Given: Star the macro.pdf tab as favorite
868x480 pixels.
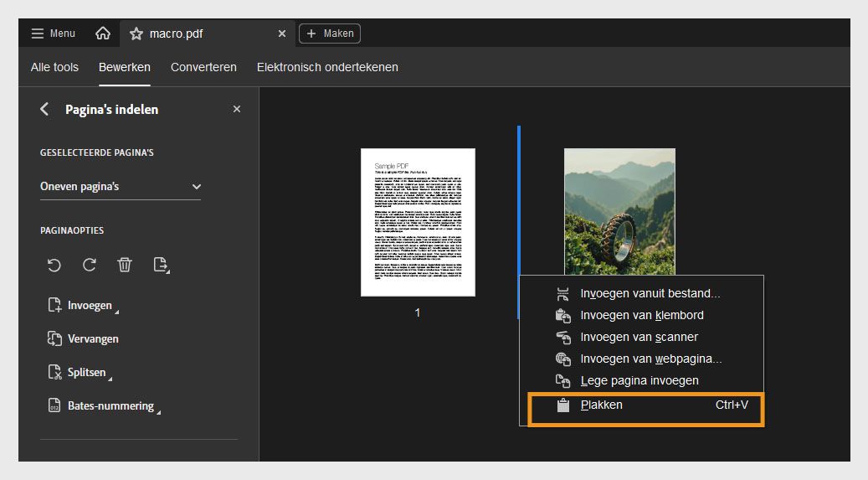Looking at the screenshot, I should pos(136,34).
